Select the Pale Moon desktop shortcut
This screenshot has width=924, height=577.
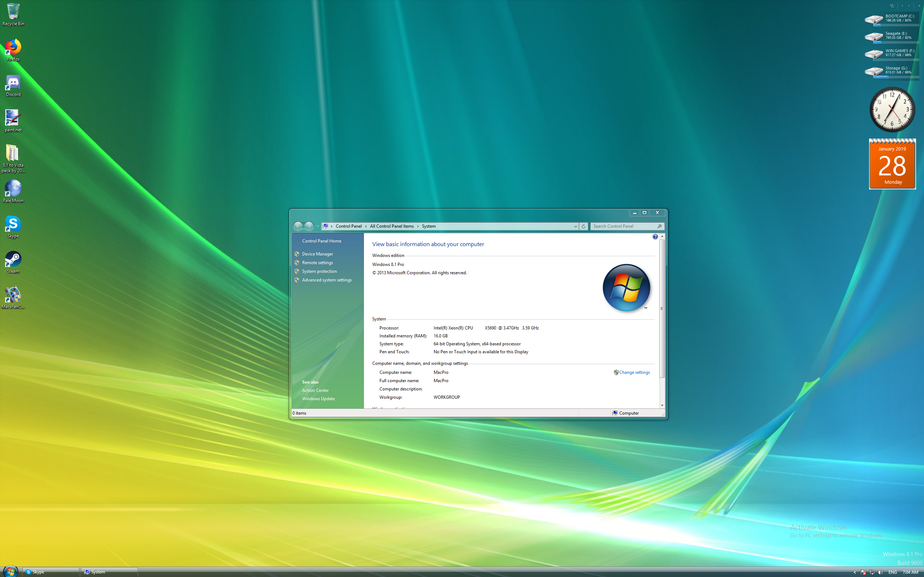tap(13, 191)
